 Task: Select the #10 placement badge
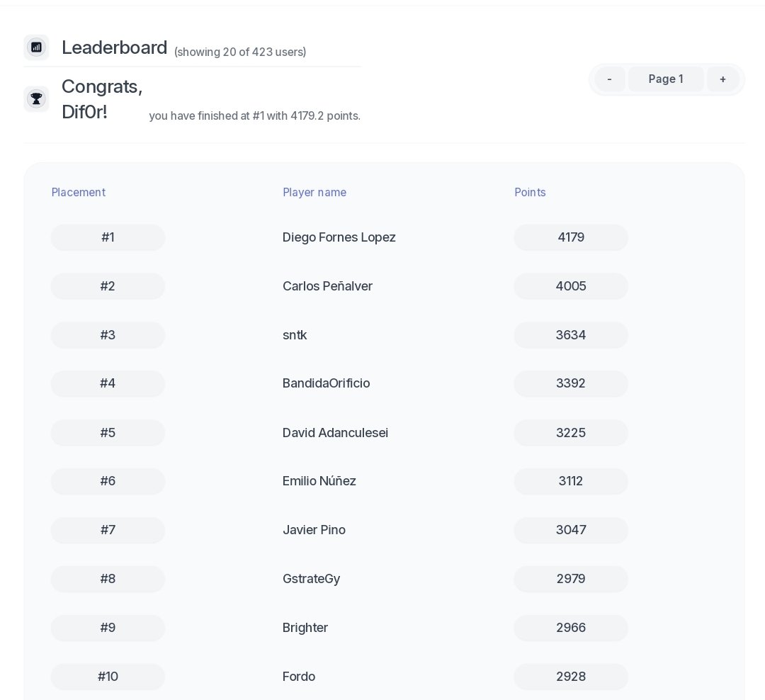[x=108, y=676]
